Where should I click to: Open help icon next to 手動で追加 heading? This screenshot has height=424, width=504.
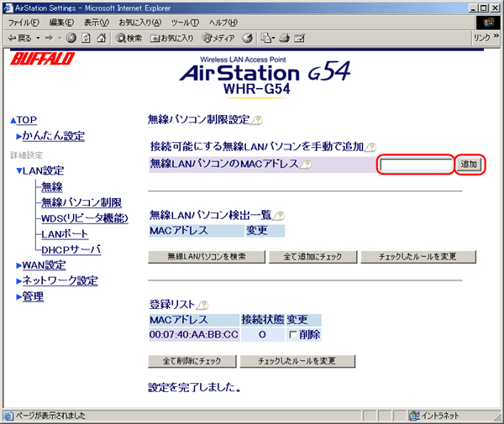click(370, 148)
